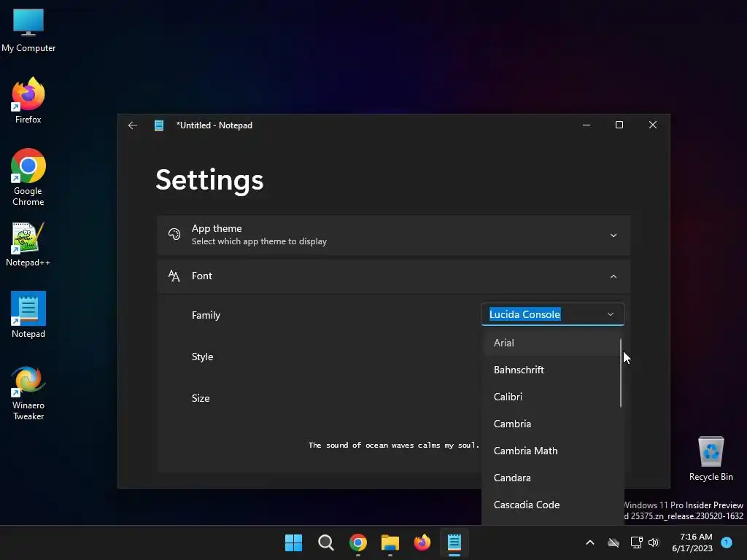Select the Google Chrome desktop shortcut
This screenshot has height=560, width=747.
[28, 177]
